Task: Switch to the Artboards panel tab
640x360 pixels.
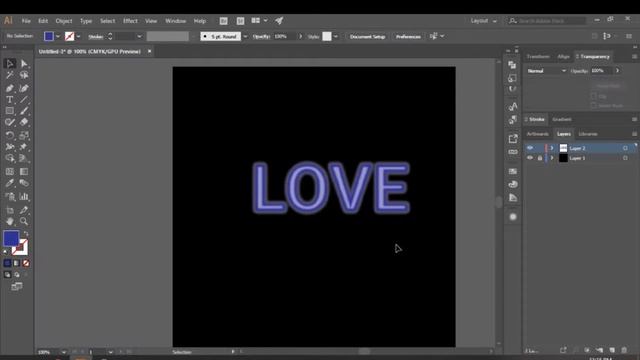Action: pos(538,134)
